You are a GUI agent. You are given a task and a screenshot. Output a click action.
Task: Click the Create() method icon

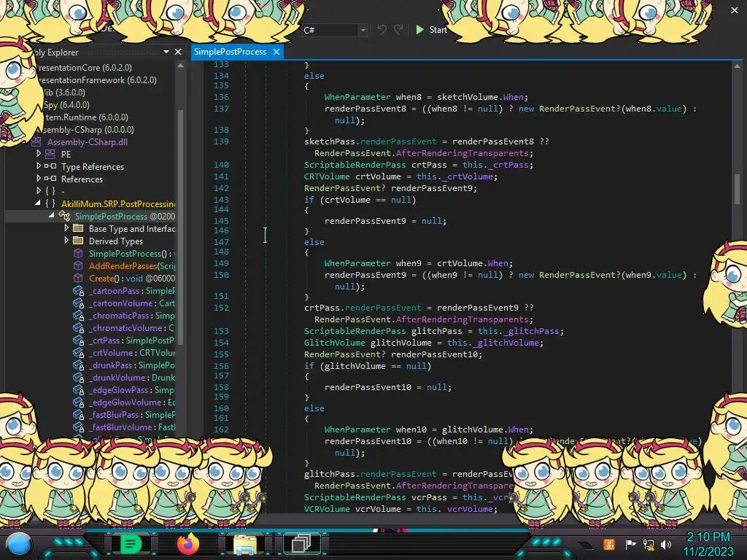coord(78,278)
